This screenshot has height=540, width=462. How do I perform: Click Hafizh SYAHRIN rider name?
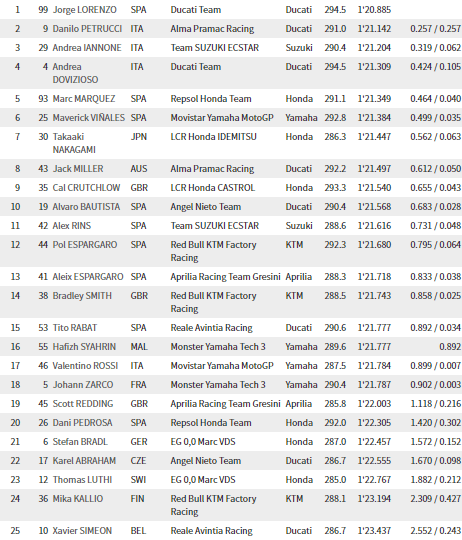84,346
